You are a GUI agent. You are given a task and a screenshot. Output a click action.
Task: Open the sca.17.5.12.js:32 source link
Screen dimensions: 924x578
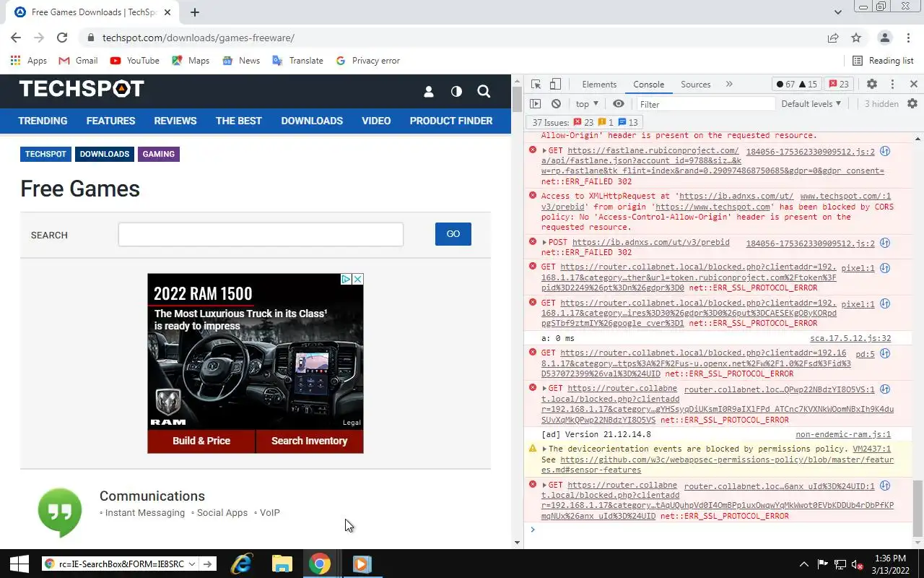[850, 339]
